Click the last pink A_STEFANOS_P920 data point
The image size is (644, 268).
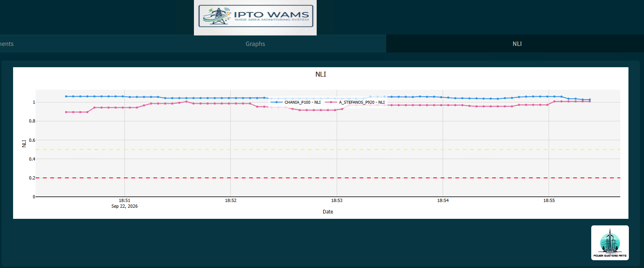click(590, 101)
